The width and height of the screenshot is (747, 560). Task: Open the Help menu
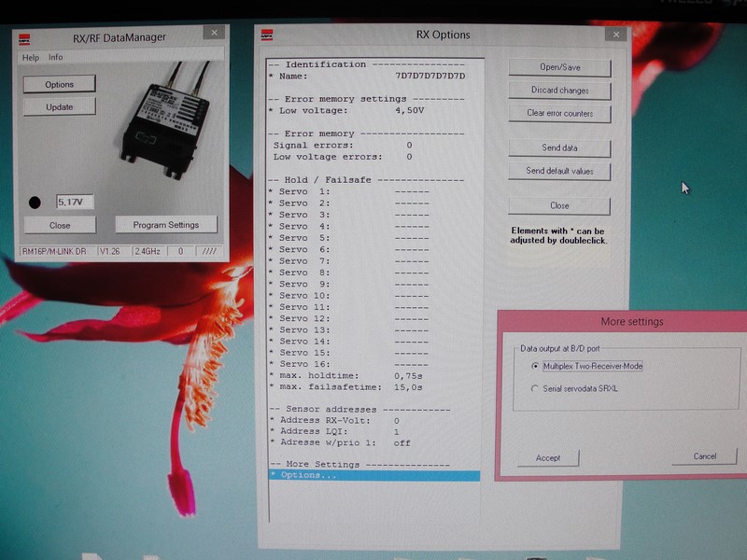31,58
